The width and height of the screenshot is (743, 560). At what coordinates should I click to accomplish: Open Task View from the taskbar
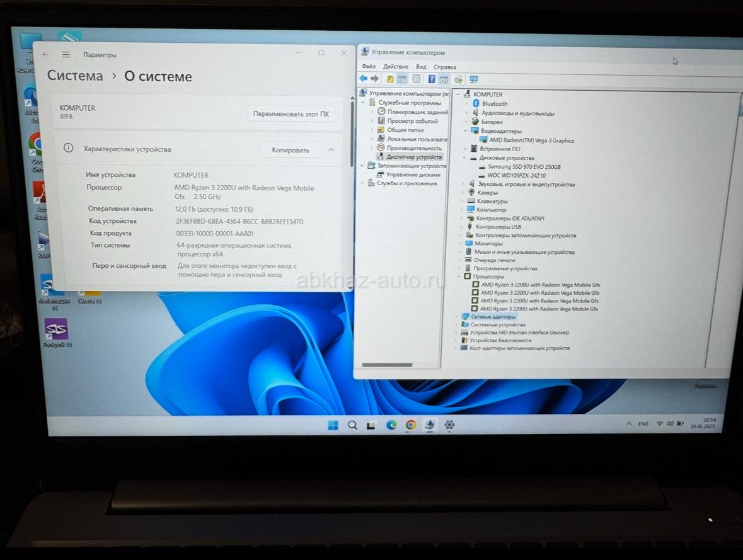tap(371, 425)
